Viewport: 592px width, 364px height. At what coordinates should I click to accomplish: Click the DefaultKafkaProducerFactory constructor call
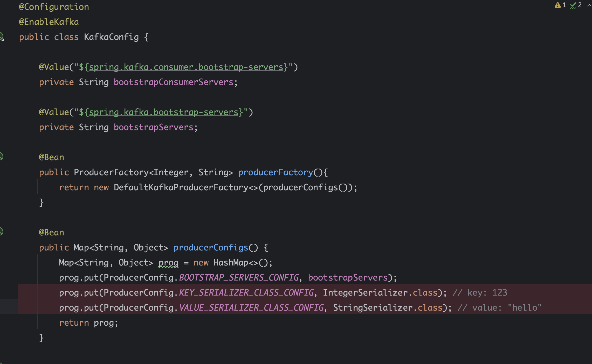181,187
